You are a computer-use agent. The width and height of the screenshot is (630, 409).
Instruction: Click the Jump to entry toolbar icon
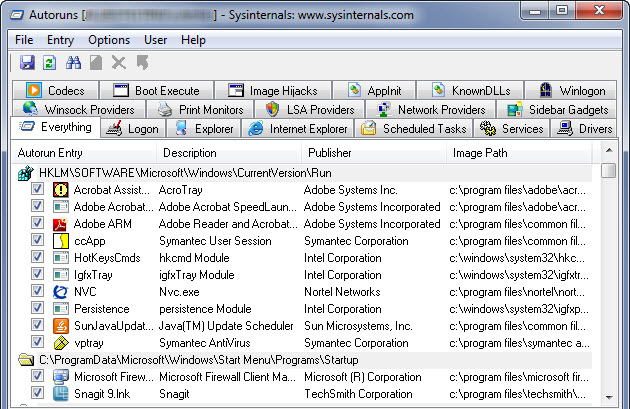pos(142,63)
